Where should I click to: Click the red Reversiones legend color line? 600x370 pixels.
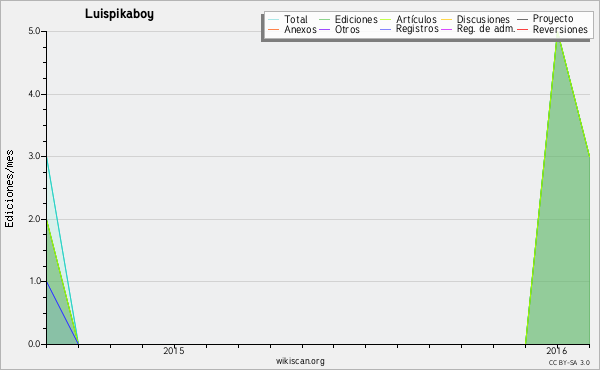pyautogui.click(x=522, y=30)
